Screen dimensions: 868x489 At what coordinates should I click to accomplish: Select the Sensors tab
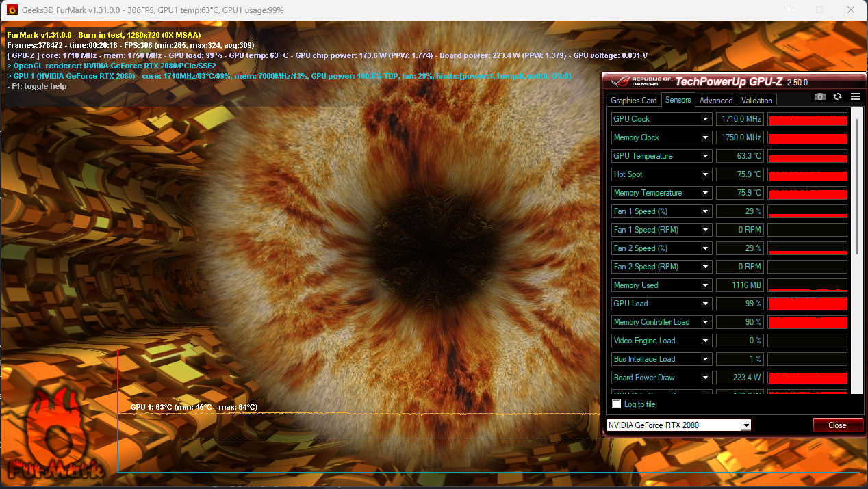(678, 100)
